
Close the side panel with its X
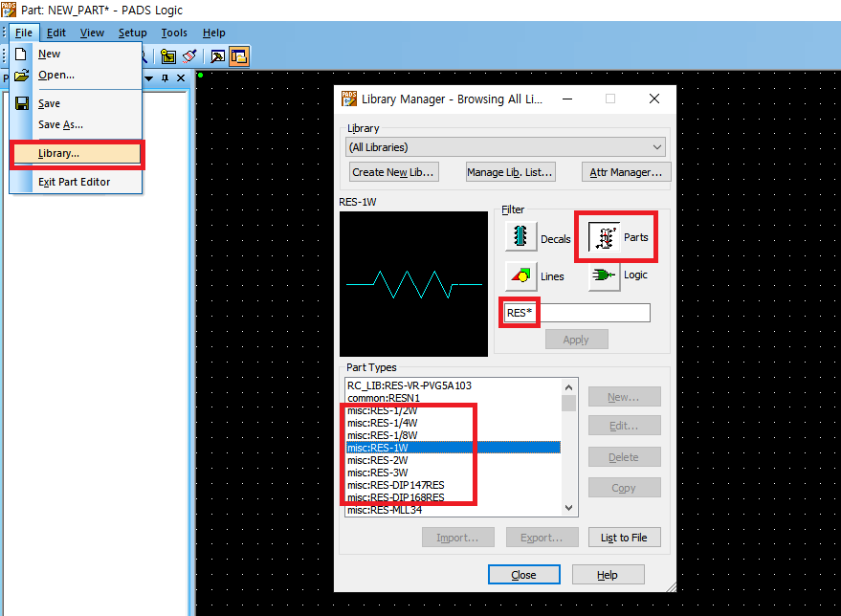(x=181, y=78)
